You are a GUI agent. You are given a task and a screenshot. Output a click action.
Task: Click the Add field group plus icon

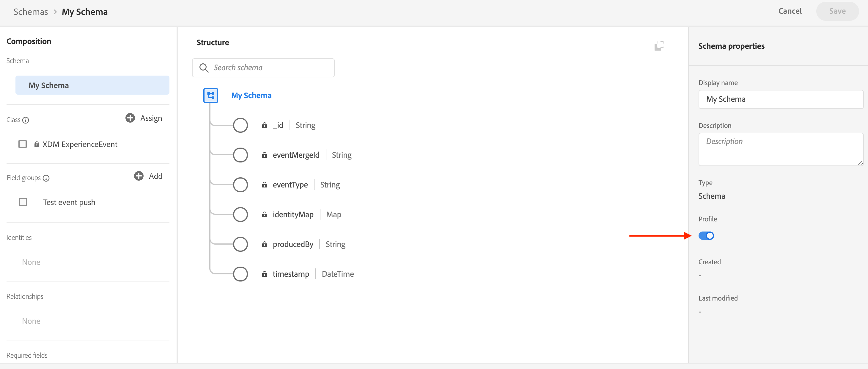[139, 176]
